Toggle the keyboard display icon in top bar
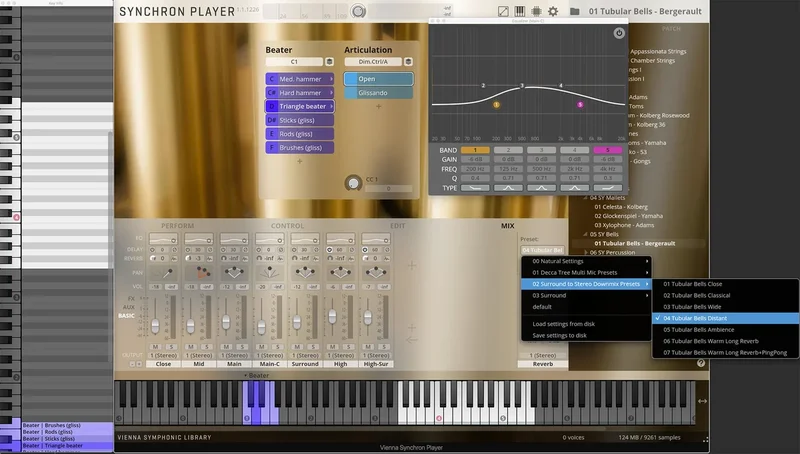Viewport: 800px width, 454px height. [519, 11]
